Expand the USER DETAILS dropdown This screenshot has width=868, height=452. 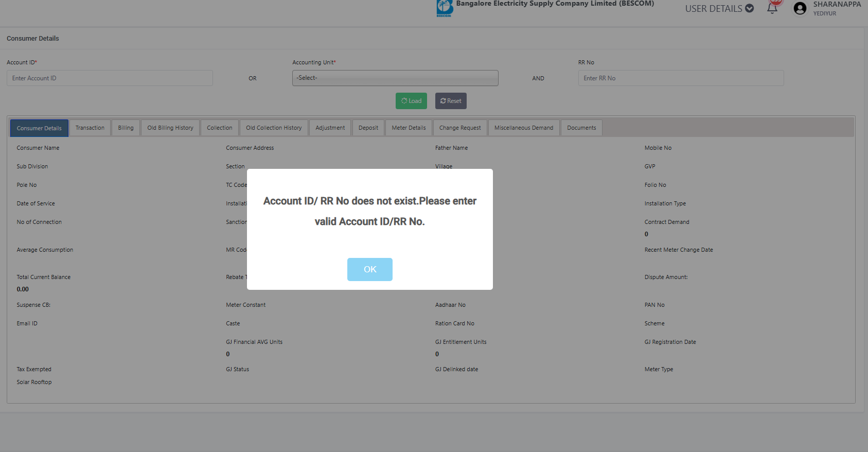[x=719, y=8]
